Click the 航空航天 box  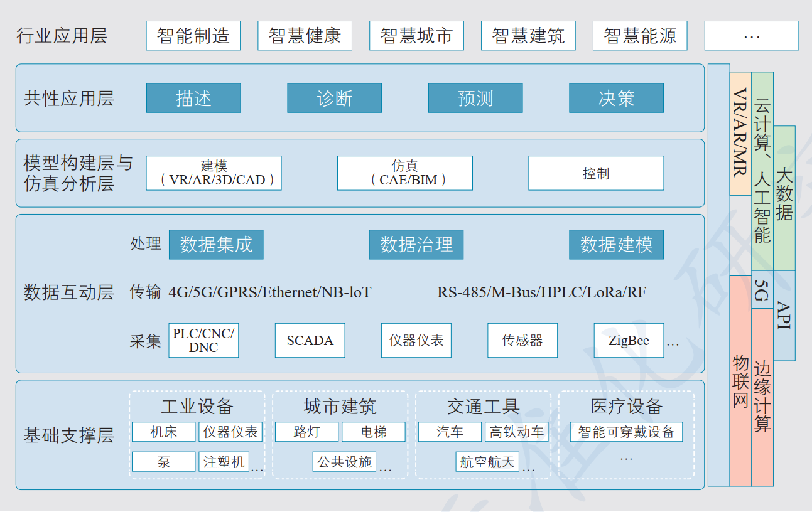pyautogui.click(x=487, y=462)
